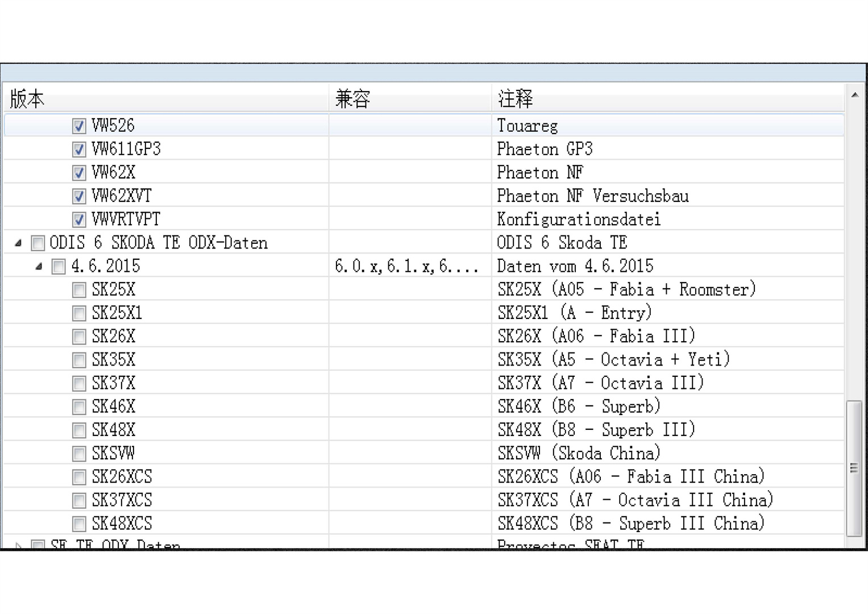Enable the SK25X checkbox
868x614 pixels.
coord(79,290)
